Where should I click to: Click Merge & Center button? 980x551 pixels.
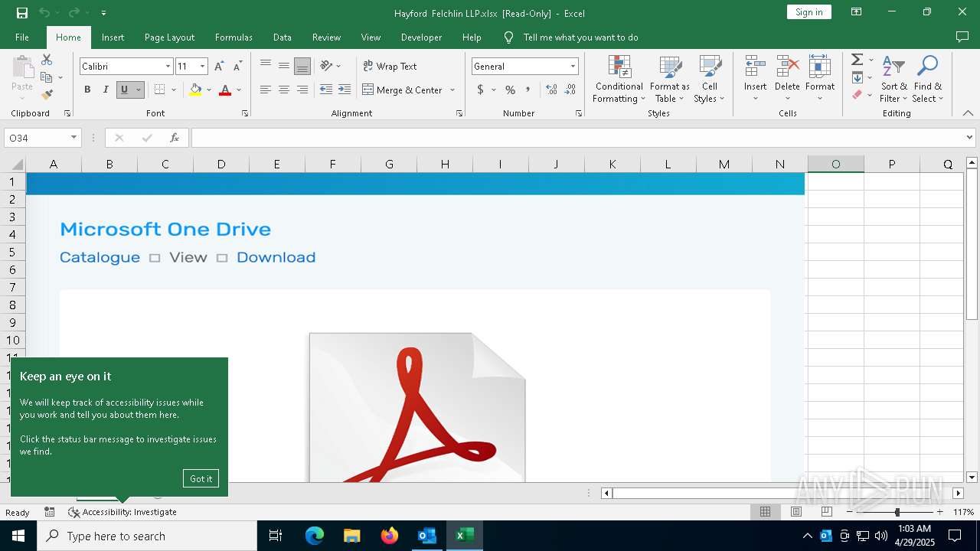click(402, 90)
